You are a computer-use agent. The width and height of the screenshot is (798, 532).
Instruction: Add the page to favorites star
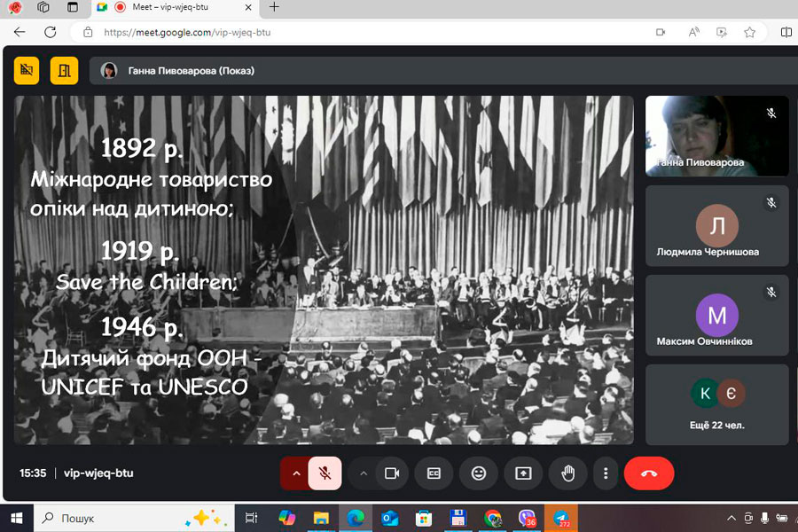749,32
